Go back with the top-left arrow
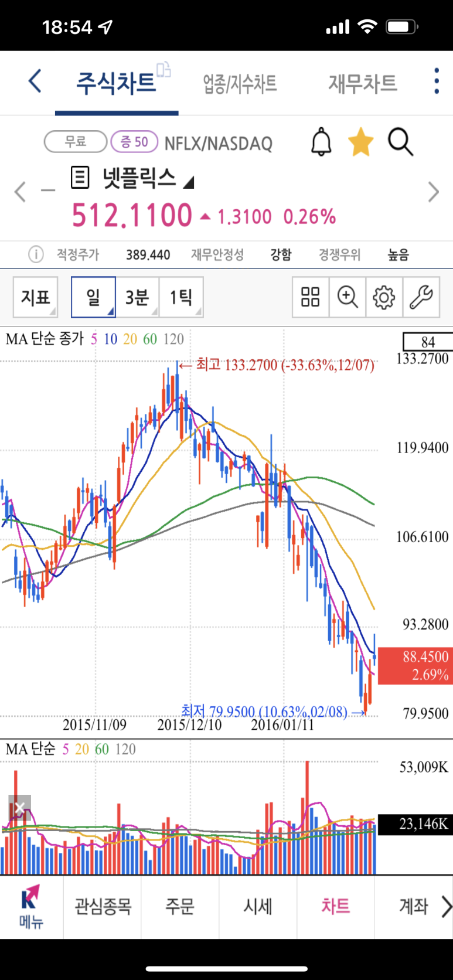The height and width of the screenshot is (980, 453). pos(35,81)
